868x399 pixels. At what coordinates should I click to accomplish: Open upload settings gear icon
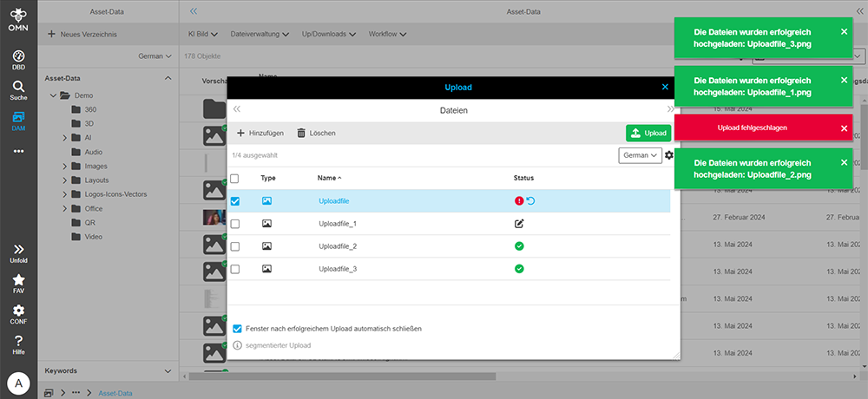pos(669,155)
